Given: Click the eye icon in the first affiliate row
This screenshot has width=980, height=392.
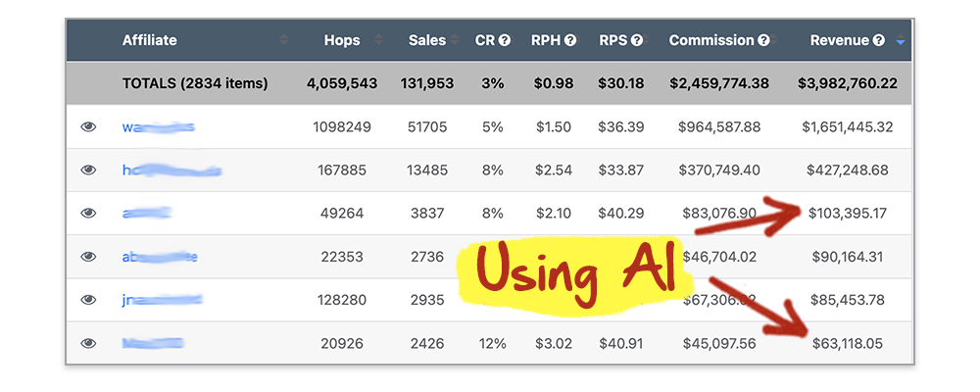Looking at the screenshot, I should pos(88,127).
